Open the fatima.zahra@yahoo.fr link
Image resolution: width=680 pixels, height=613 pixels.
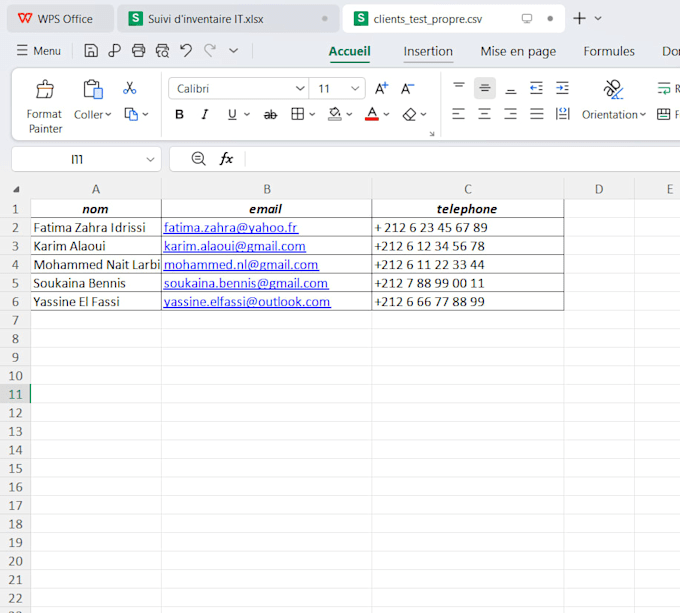[231, 227]
